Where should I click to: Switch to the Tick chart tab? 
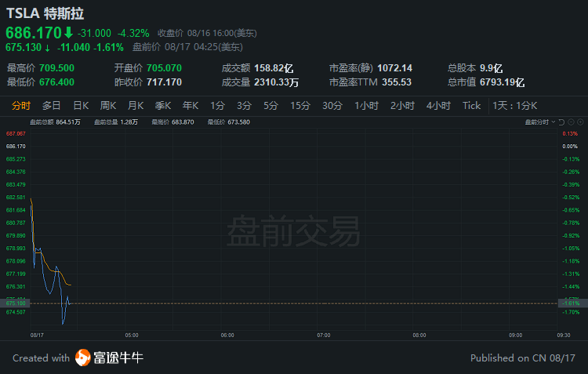point(471,106)
